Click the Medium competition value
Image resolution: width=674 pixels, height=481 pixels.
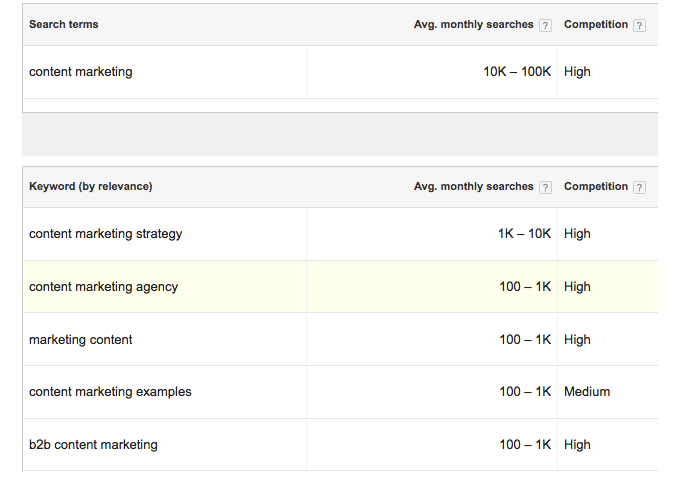tap(587, 392)
